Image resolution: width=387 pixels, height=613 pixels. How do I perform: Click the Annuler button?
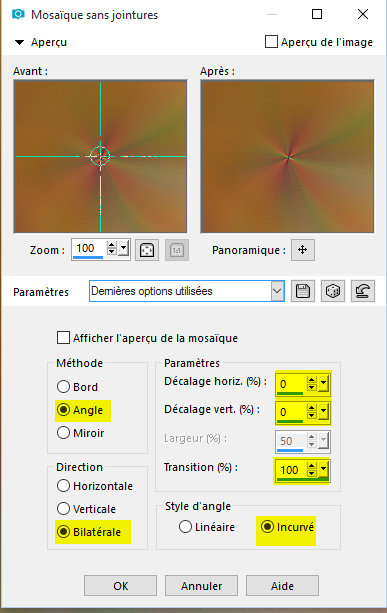201,586
